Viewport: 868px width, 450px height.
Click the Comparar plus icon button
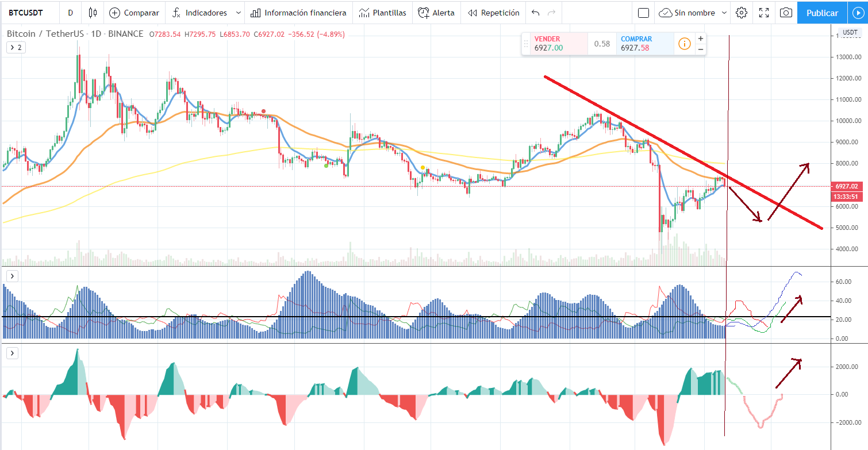coord(134,13)
